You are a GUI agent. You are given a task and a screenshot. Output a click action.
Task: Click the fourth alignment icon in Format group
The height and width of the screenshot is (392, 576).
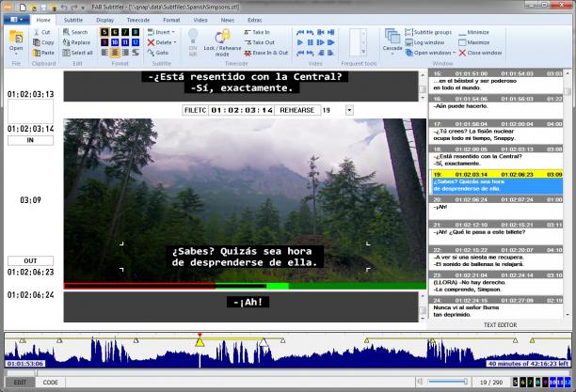[x=136, y=53]
